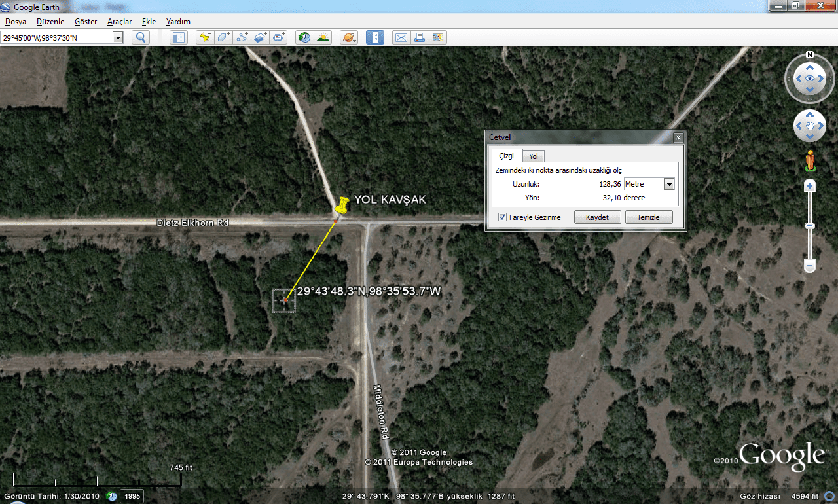Click the N north indicator on compass
This screenshot has height=504, width=838.
click(x=810, y=55)
